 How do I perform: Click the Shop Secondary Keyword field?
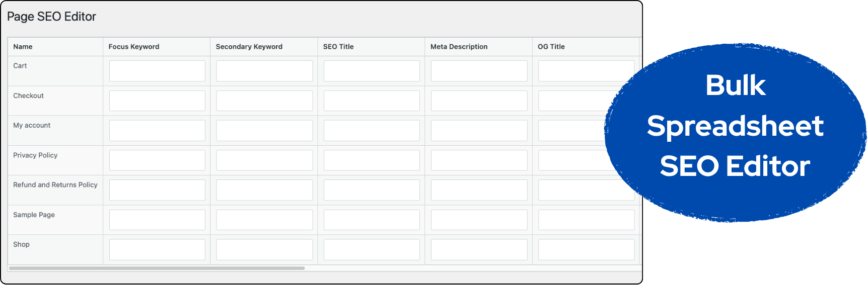(x=264, y=250)
